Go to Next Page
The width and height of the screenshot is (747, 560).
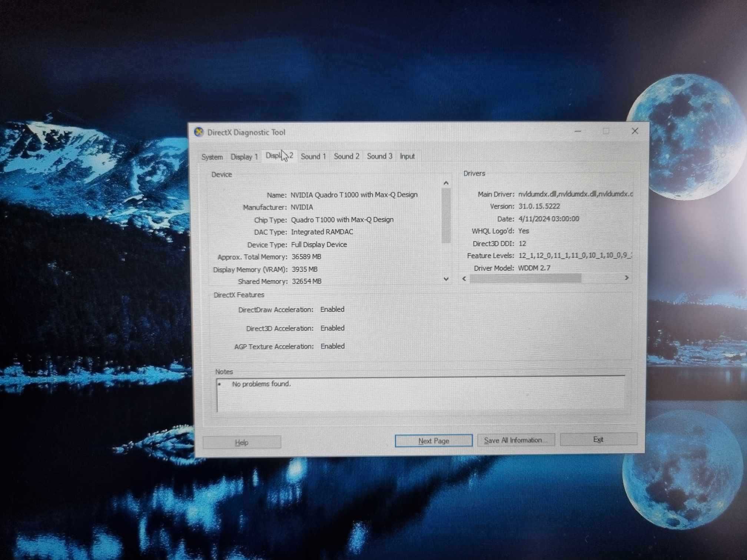[434, 441]
